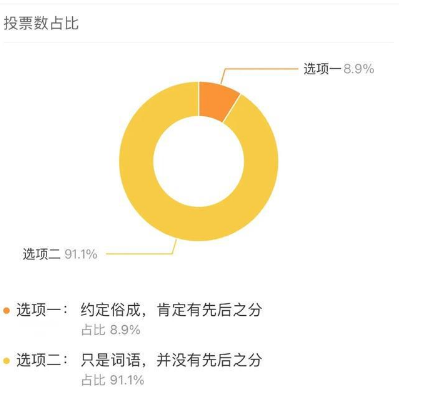Click the orange leader line to 选项一
The width and height of the screenshot is (422, 414).
click(x=258, y=71)
